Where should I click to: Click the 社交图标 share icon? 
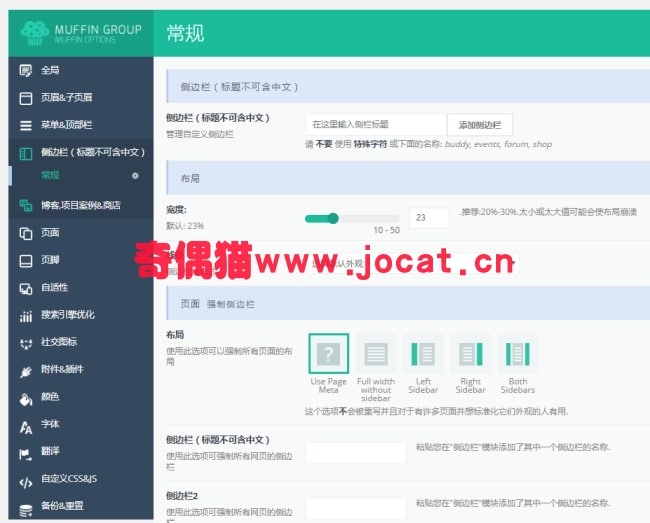pyautogui.click(x=26, y=344)
